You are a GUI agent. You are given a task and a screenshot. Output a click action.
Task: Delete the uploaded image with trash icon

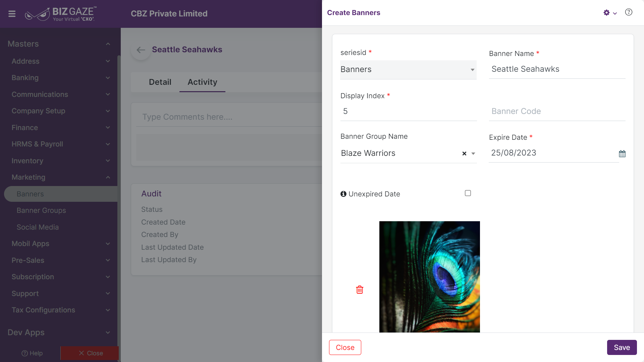pos(360,290)
